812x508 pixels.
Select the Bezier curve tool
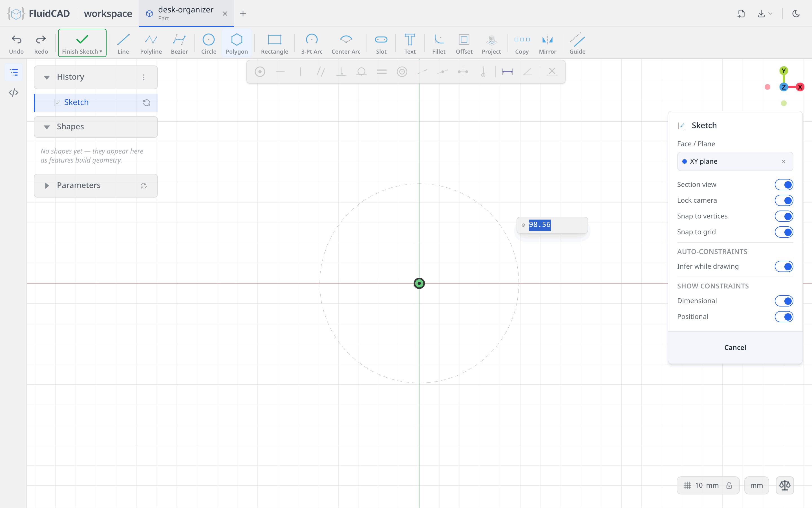[179, 44]
